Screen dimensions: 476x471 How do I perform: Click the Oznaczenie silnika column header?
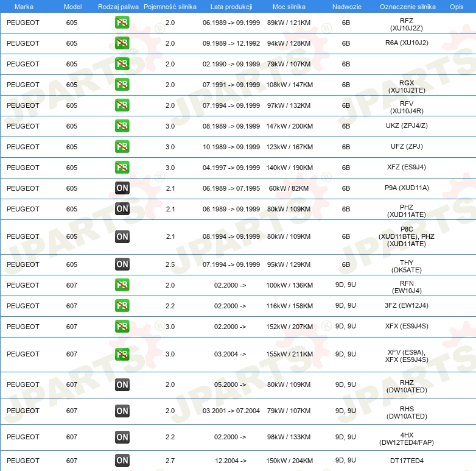tap(408, 7)
